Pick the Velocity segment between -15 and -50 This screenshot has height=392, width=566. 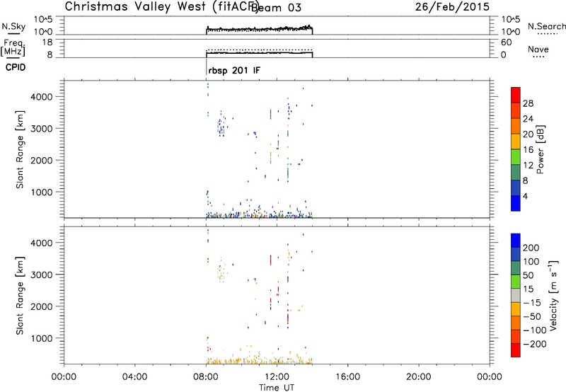(x=516, y=309)
